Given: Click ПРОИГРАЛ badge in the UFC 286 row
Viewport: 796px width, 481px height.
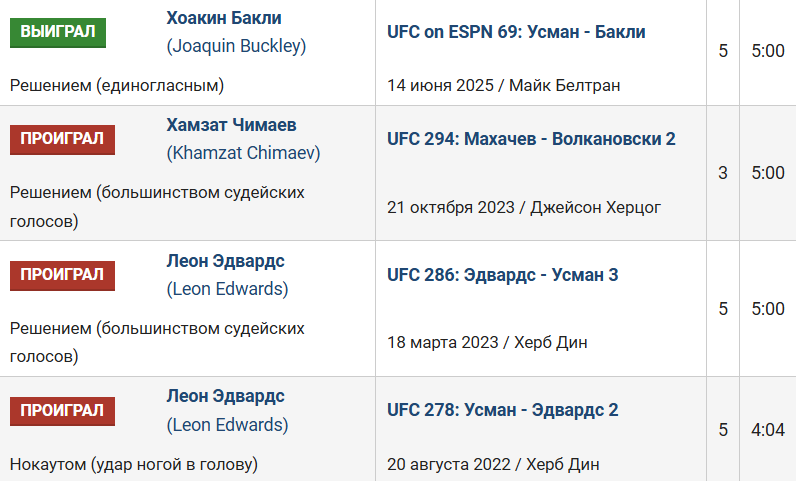Looking at the screenshot, I should click(62, 275).
